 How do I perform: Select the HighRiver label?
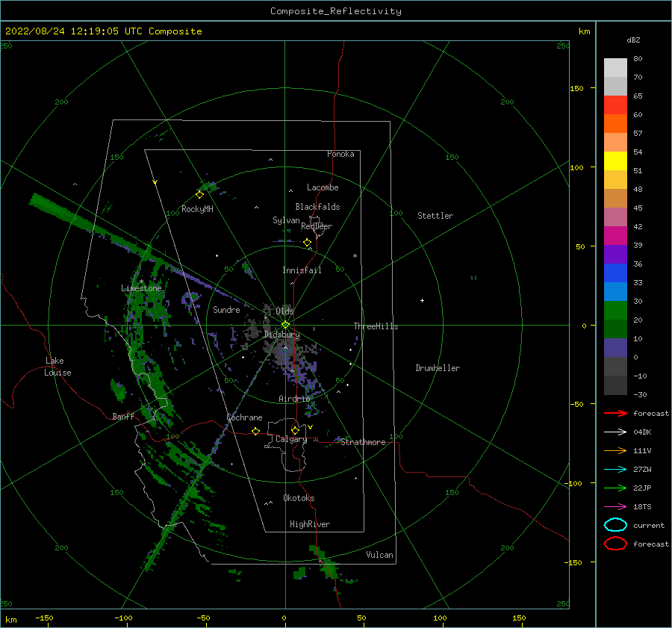coord(310,524)
